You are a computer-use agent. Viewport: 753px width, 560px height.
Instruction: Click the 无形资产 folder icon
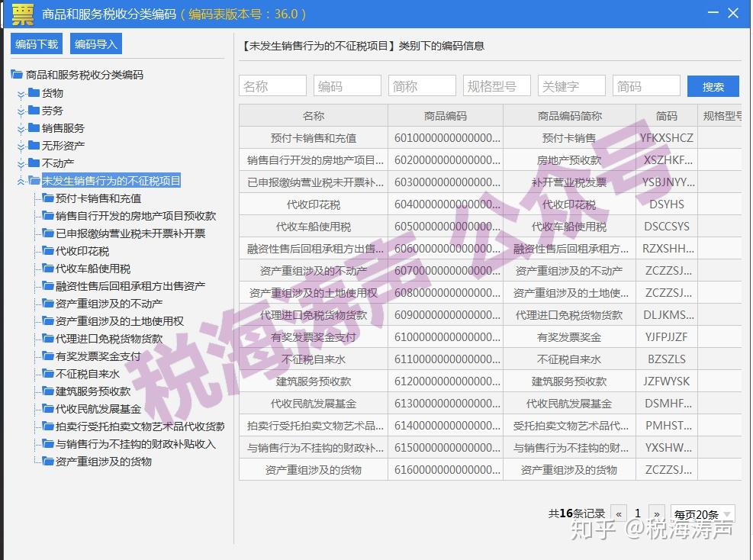tap(34, 144)
